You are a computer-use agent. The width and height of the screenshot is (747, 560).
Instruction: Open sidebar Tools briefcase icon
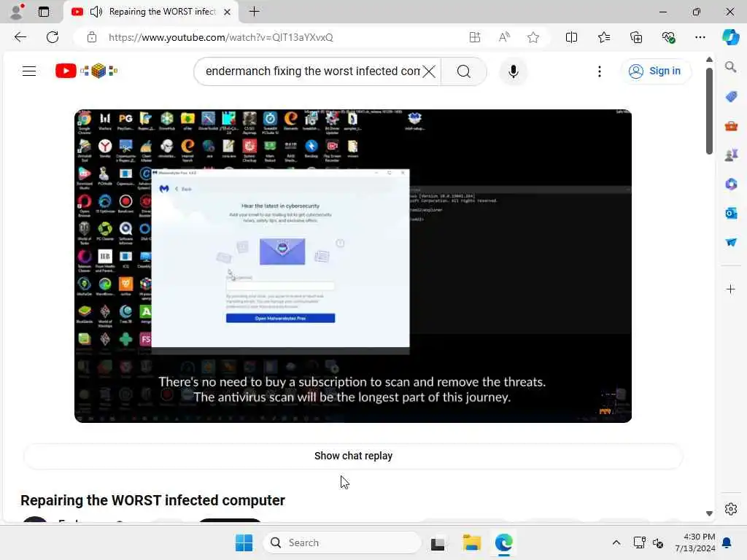pos(730,126)
